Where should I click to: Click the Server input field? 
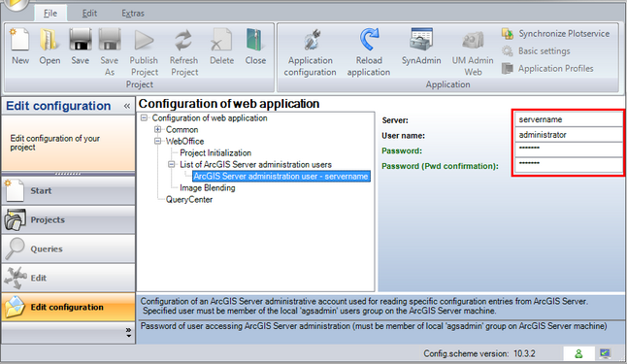tap(568, 119)
